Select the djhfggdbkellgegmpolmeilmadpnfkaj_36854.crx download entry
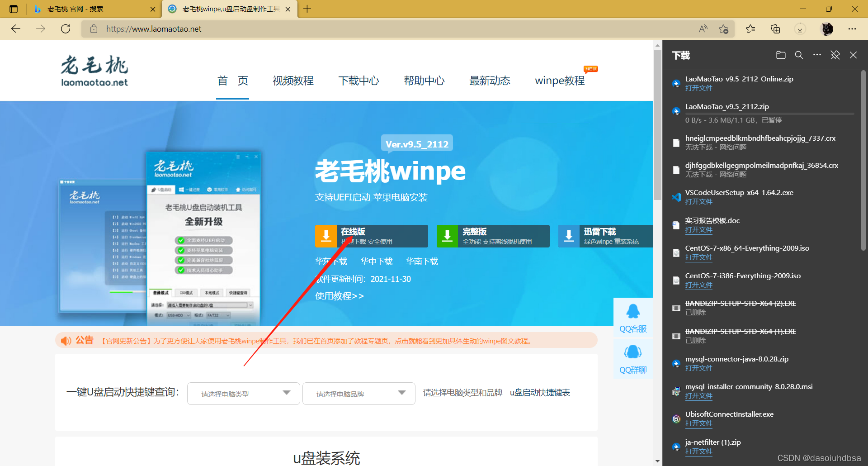Image resolution: width=868 pixels, height=466 pixels. (x=762, y=170)
